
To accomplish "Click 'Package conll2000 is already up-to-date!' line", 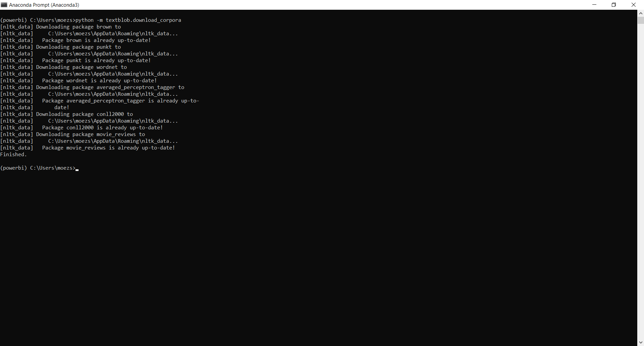I will 102,128.
